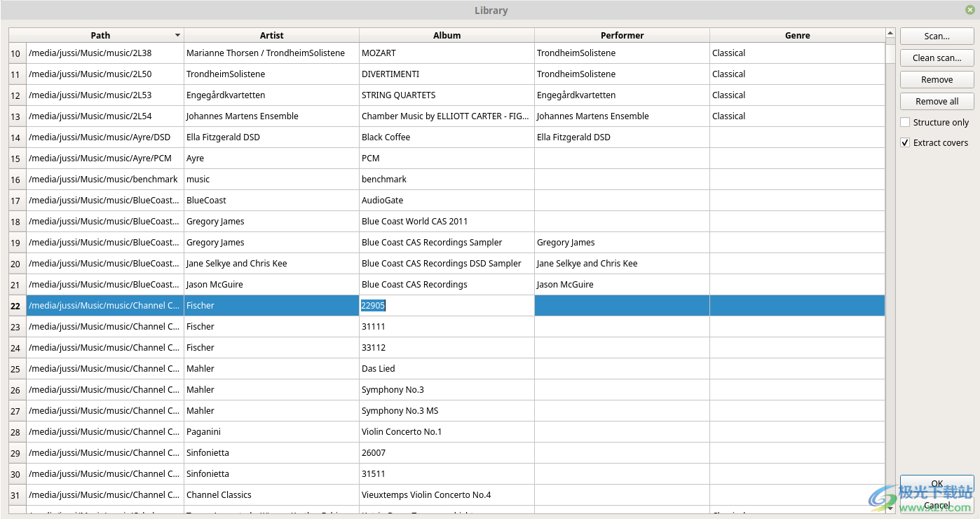Select album cell Blue Coast CAS Recordings DSD Sampler
The image size is (980, 519).
pos(447,264)
